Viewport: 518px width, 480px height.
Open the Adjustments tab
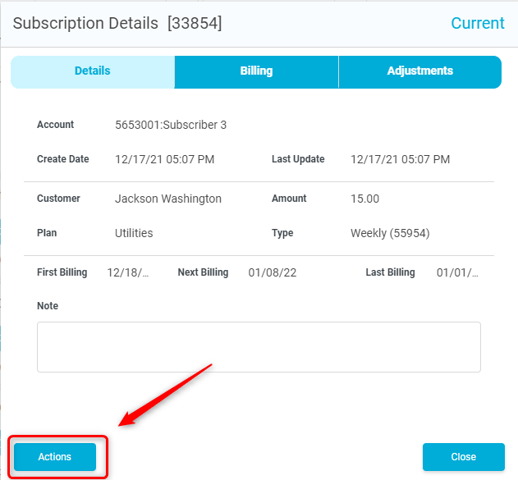coord(420,72)
